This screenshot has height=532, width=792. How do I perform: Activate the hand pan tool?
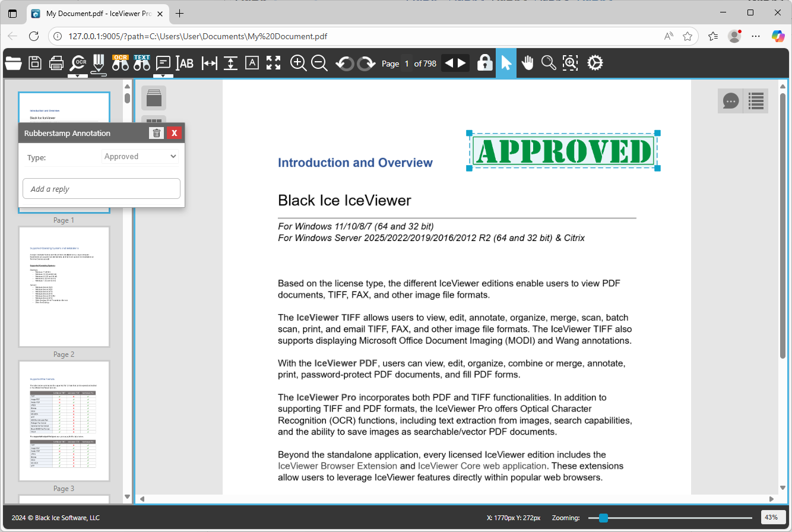click(527, 63)
